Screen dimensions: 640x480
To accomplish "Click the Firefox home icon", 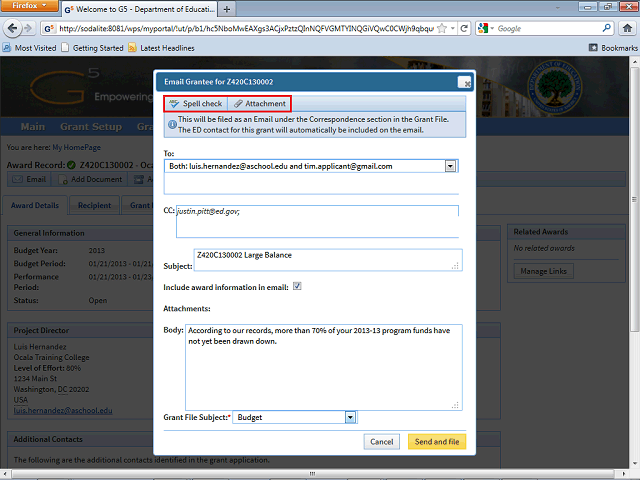I will point(627,28).
